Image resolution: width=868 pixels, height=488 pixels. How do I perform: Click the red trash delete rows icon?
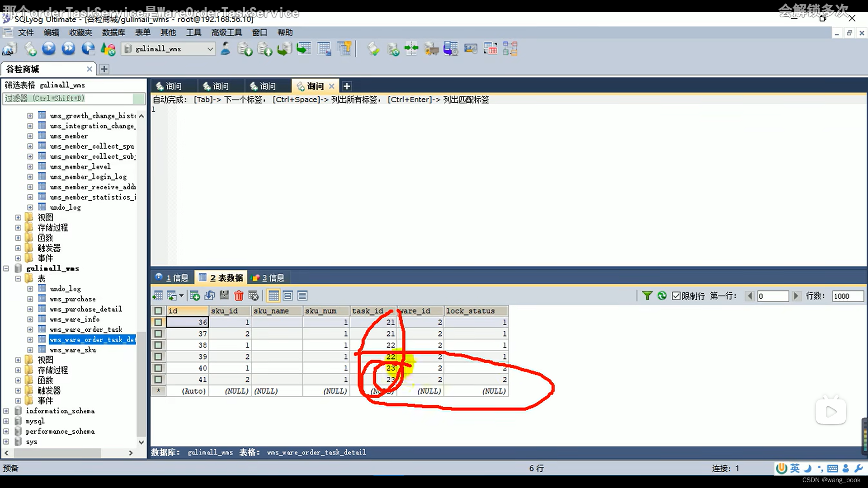[x=239, y=296]
